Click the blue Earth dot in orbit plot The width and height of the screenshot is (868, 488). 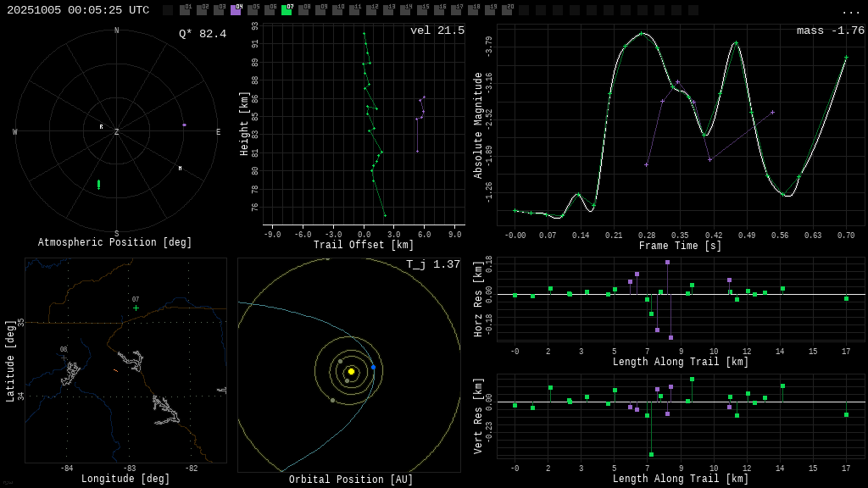[x=373, y=367]
